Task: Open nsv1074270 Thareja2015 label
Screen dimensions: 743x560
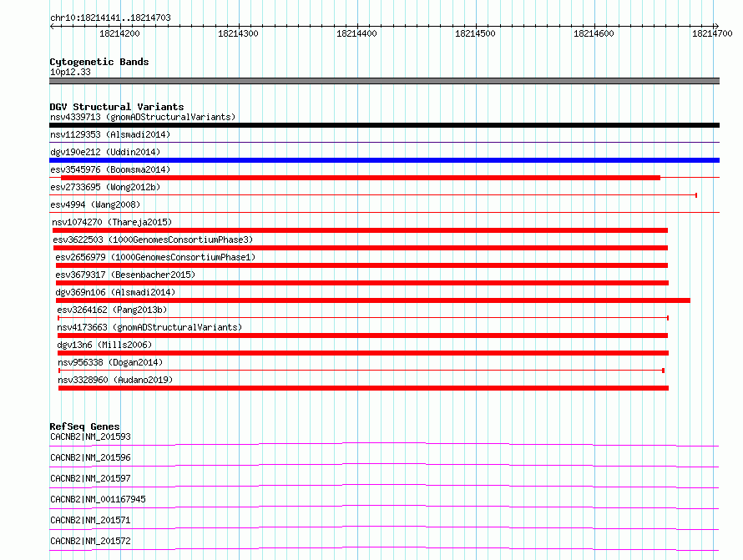Action: (112, 222)
